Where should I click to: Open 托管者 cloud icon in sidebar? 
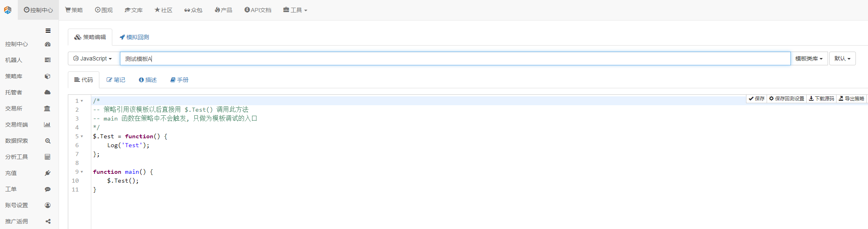[48, 92]
